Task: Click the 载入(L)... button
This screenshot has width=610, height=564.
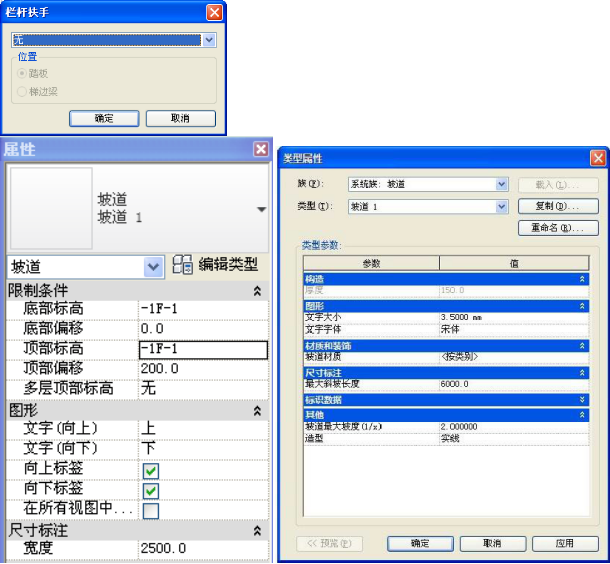Action: pos(558,185)
